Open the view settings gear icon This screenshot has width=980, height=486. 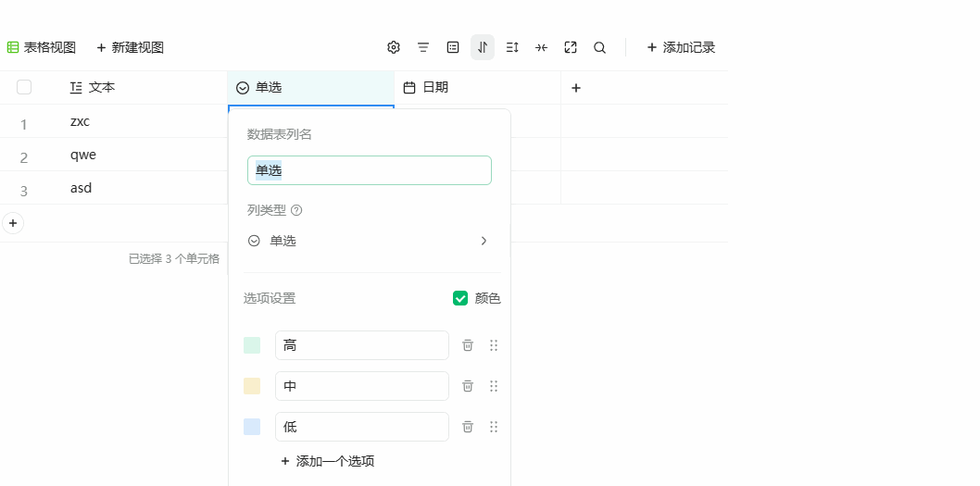tap(394, 47)
